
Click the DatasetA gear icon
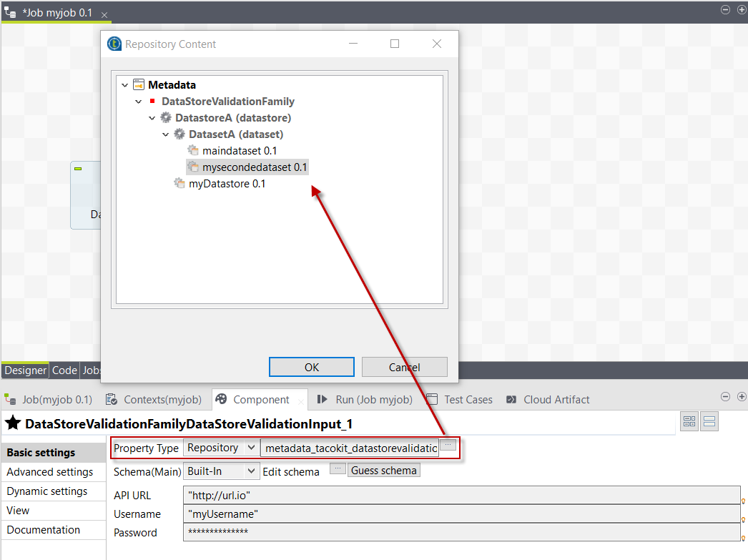pos(179,134)
